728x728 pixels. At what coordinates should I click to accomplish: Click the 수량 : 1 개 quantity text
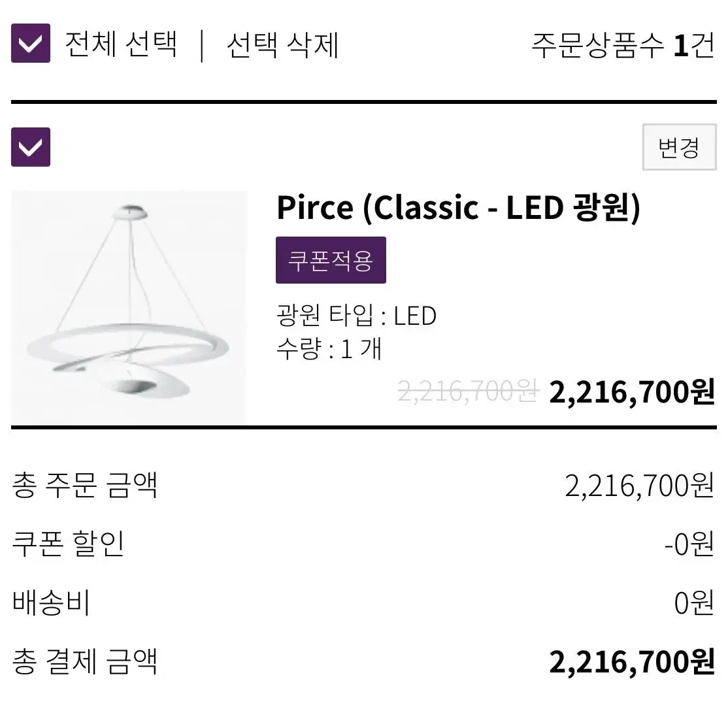tap(329, 349)
